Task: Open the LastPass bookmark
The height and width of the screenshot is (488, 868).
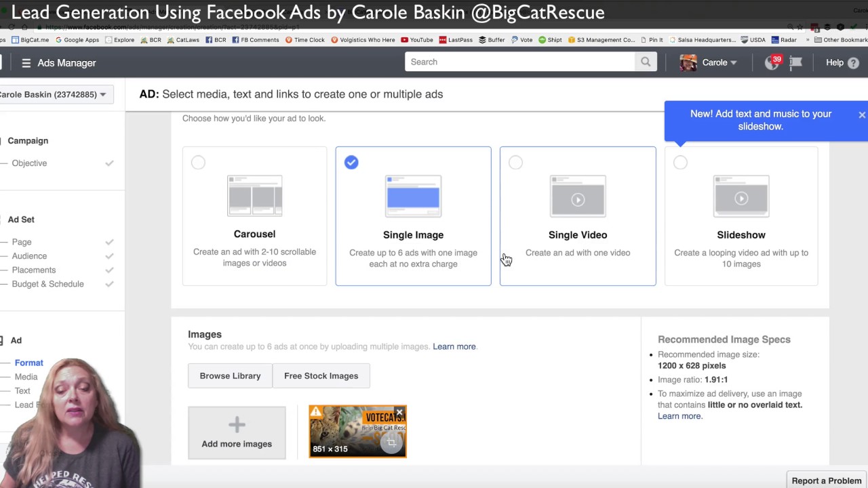Action: [x=456, y=40]
